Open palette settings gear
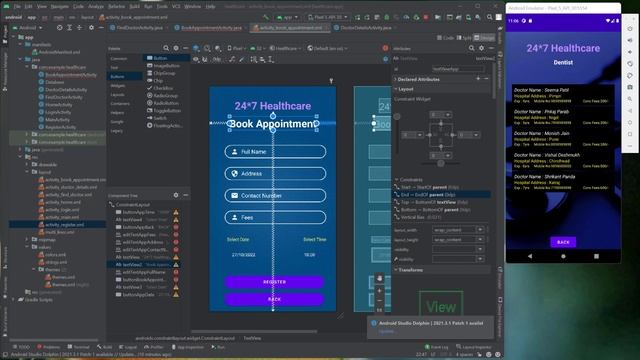Screen dimensions: 640x360 click(x=176, y=48)
